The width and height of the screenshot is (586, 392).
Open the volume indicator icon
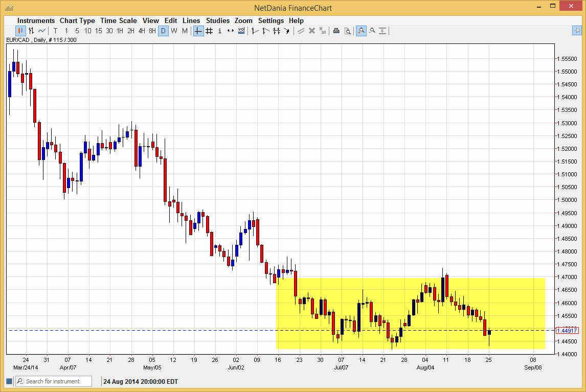tap(241, 31)
